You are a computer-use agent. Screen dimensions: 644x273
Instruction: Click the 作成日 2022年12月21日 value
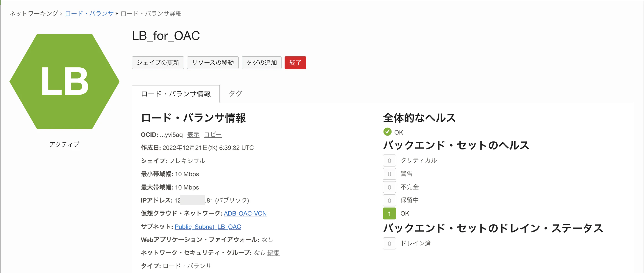208,148
